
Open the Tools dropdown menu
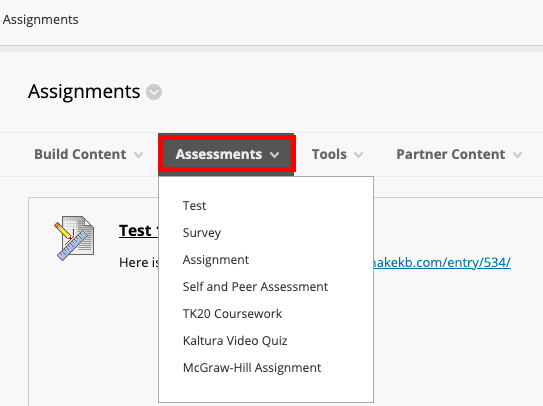tap(337, 154)
